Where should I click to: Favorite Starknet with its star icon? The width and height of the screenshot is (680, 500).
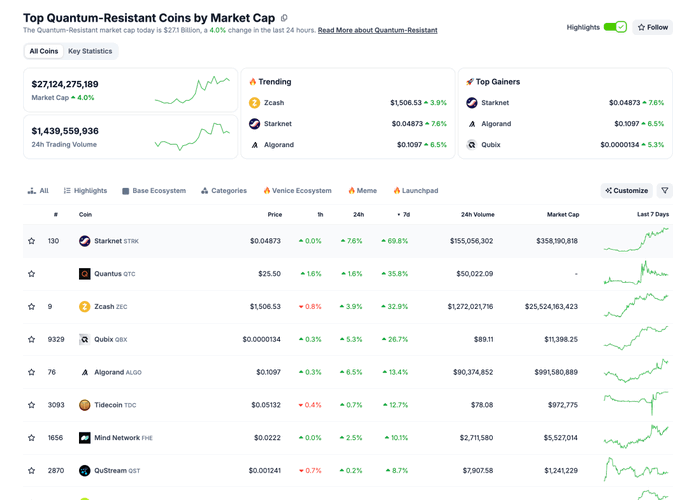pyautogui.click(x=31, y=241)
